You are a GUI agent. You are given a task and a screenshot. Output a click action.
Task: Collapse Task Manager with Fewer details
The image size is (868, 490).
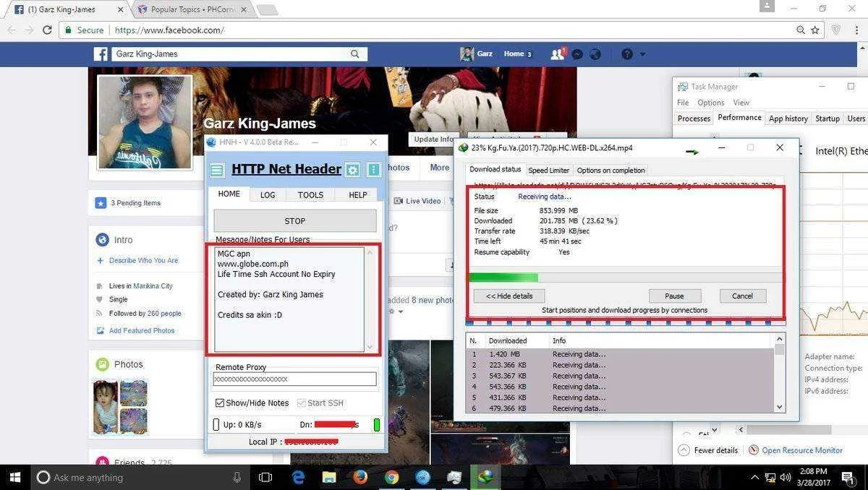point(708,450)
